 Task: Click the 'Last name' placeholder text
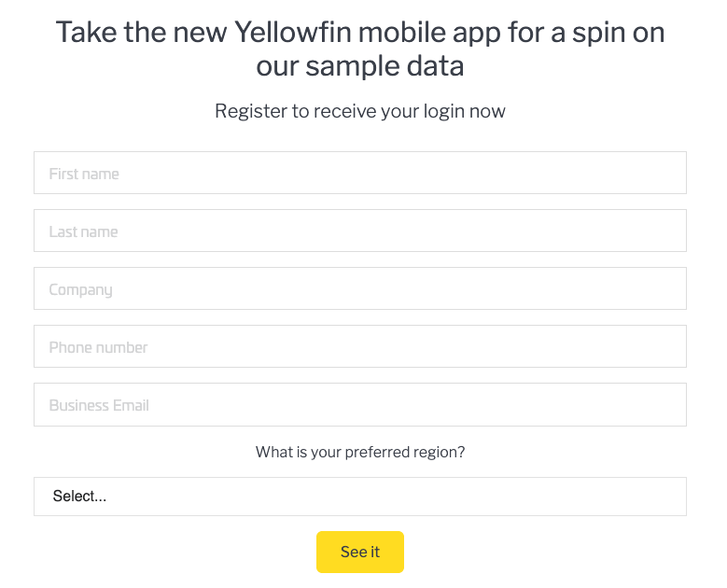tap(84, 231)
